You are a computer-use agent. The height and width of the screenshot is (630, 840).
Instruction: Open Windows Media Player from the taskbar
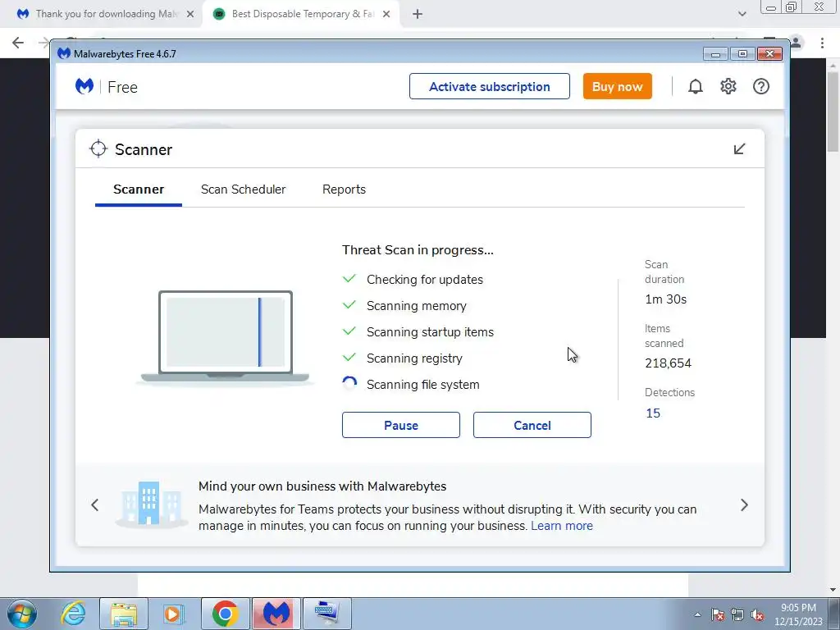(x=173, y=614)
